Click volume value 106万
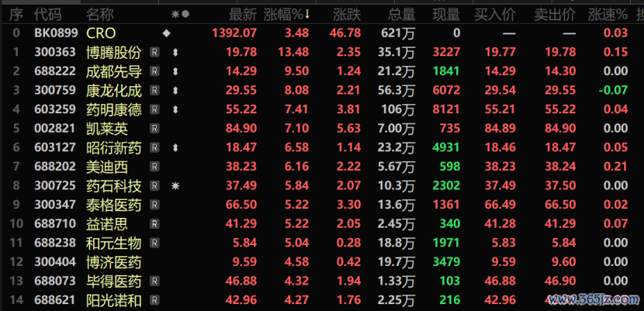 coord(397,109)
